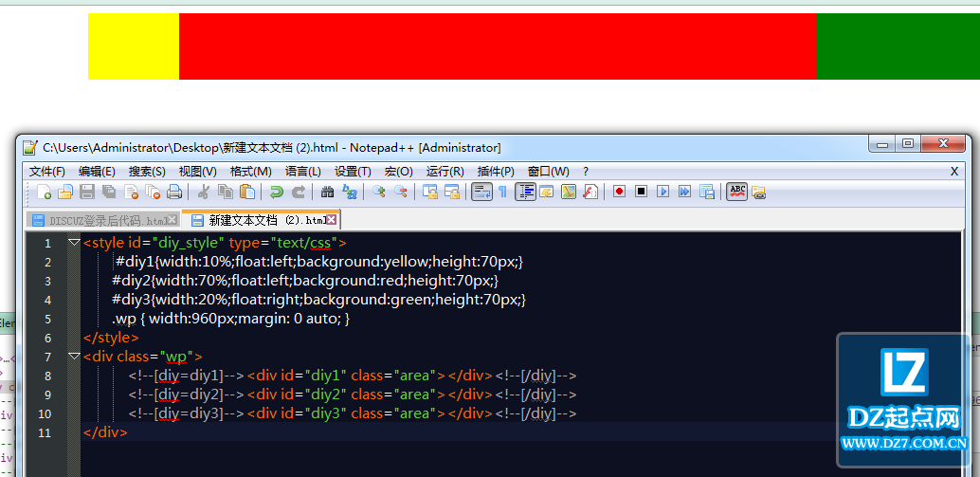Play back recorded macro icon

click(663, 192)
